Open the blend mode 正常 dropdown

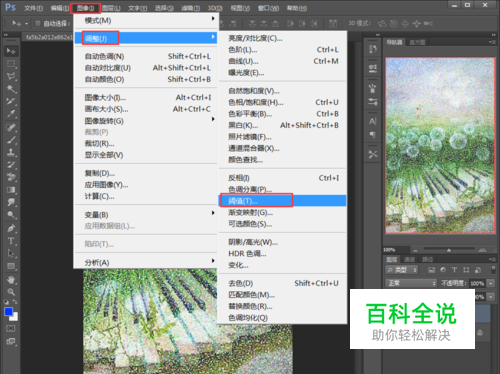(x=411, y=283)
